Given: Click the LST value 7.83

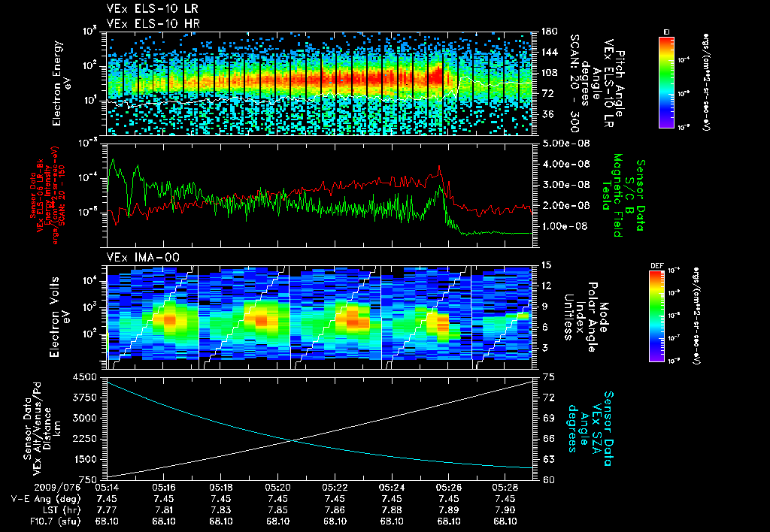Looking at the screenshot, I should [x=221, y=510].
